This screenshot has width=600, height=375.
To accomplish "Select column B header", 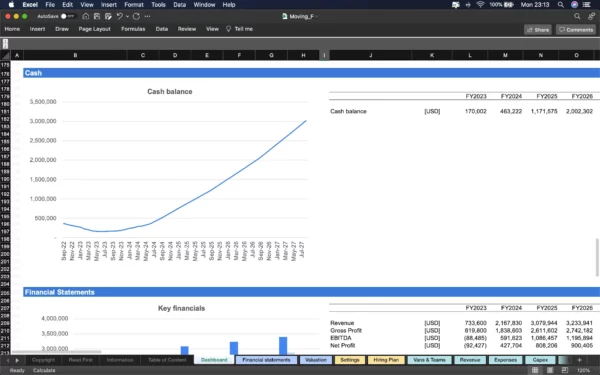I will (x=75, y=55).
